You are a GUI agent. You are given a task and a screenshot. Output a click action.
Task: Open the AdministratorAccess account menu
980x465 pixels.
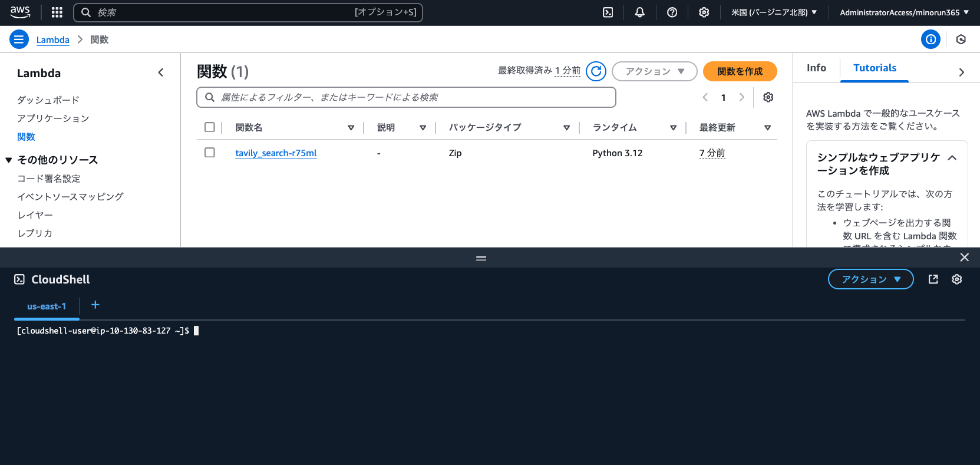click(905, 12)
